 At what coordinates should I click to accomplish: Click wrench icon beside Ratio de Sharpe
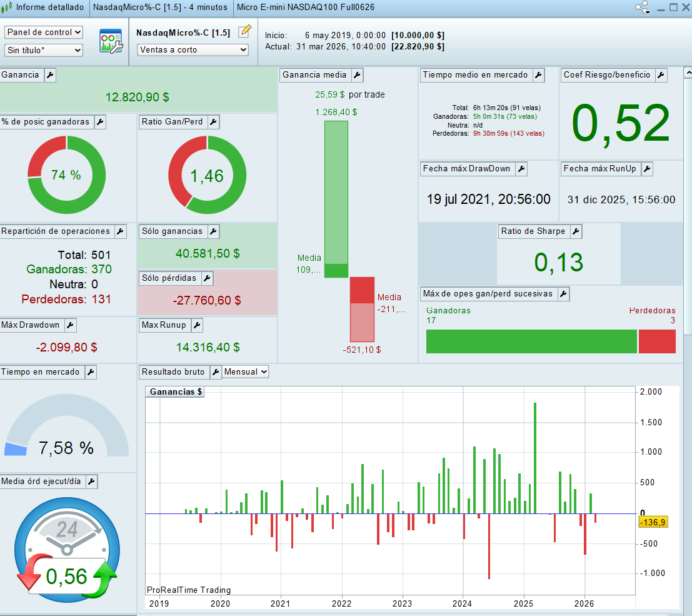pos(576,231)
